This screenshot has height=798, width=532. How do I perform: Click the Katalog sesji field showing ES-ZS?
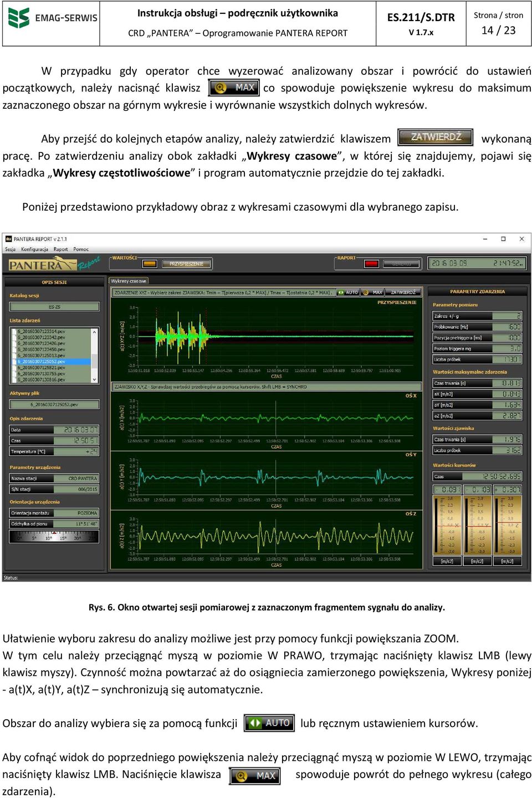coord(54,307)
